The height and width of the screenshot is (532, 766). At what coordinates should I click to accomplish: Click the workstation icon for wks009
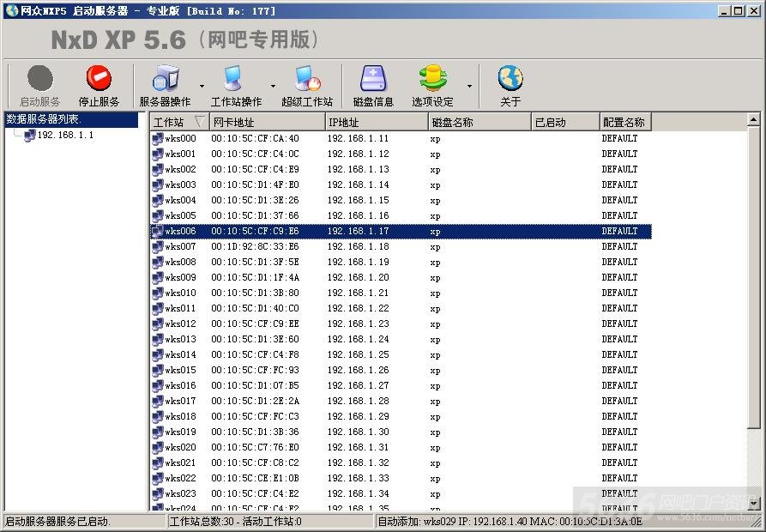(157, 277)
